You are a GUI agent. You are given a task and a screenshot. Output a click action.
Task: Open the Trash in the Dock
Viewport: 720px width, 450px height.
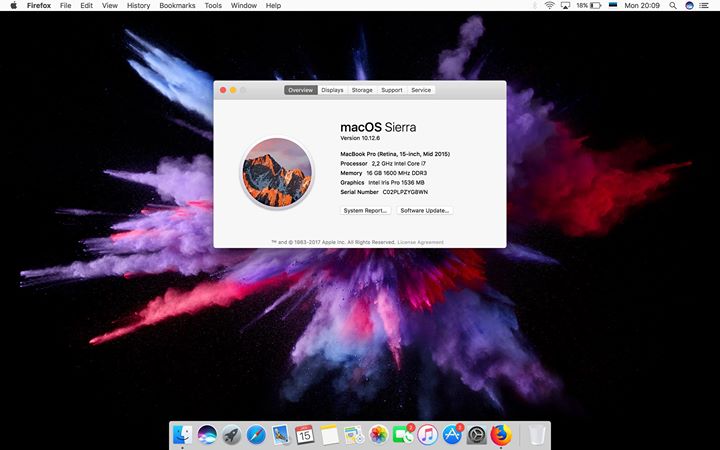click(536, 434)
